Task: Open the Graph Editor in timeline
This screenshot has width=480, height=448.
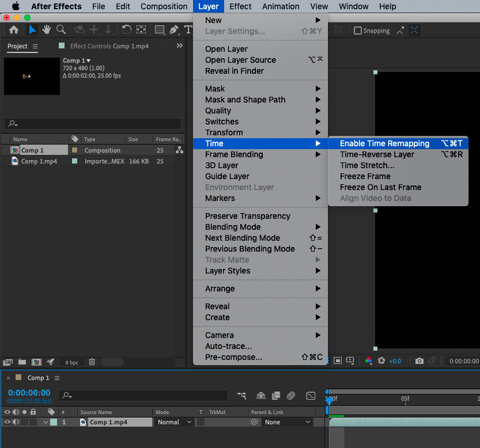Action: pos(311,396)
